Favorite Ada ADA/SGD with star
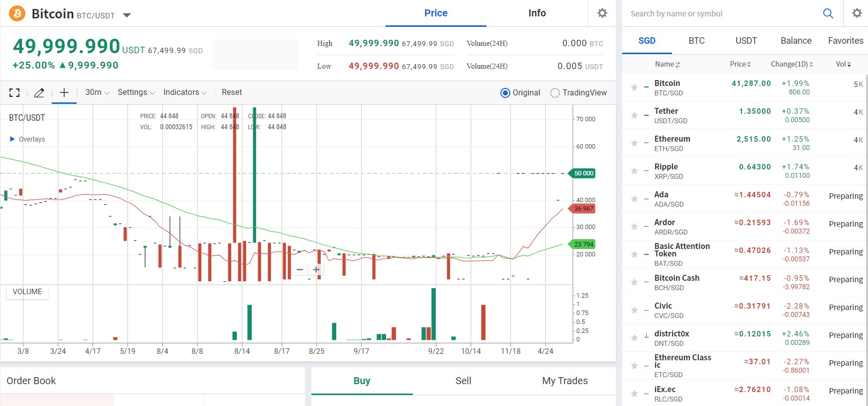This screenshot has height=406, width=868. (x=634, y=199)
